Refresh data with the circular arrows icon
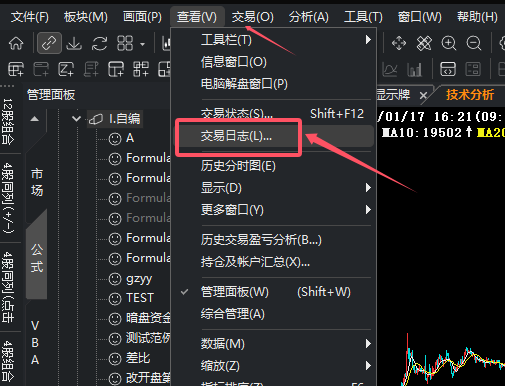Screen dimensions: 505x386 100,43
